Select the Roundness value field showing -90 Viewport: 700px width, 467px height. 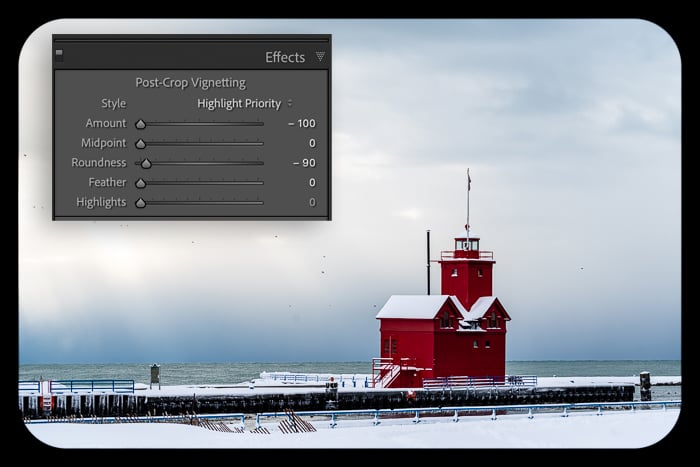303,162
